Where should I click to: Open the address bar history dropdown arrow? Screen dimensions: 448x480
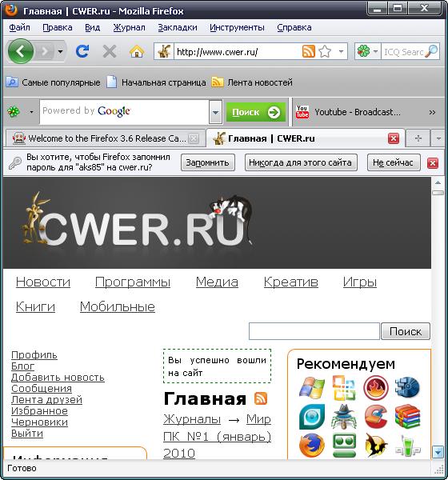(x=341, y=51)
